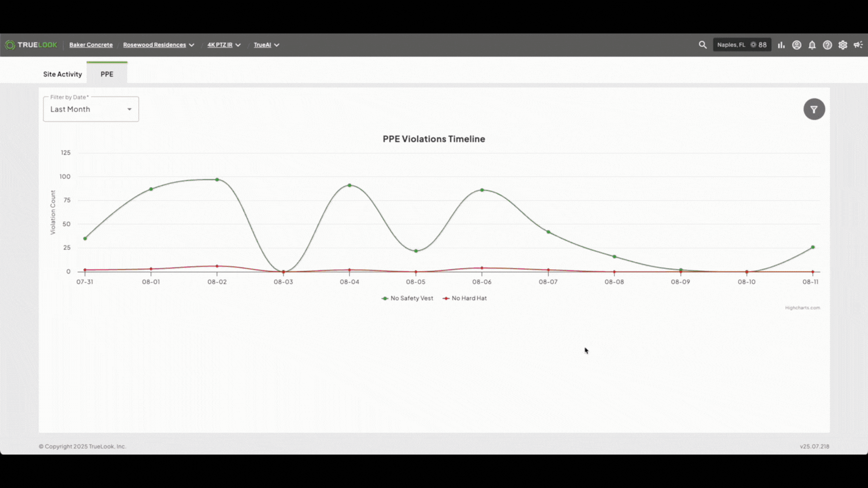
Task: Click the 08-04 No Safety Vest data point
Action: pos(349,185)
